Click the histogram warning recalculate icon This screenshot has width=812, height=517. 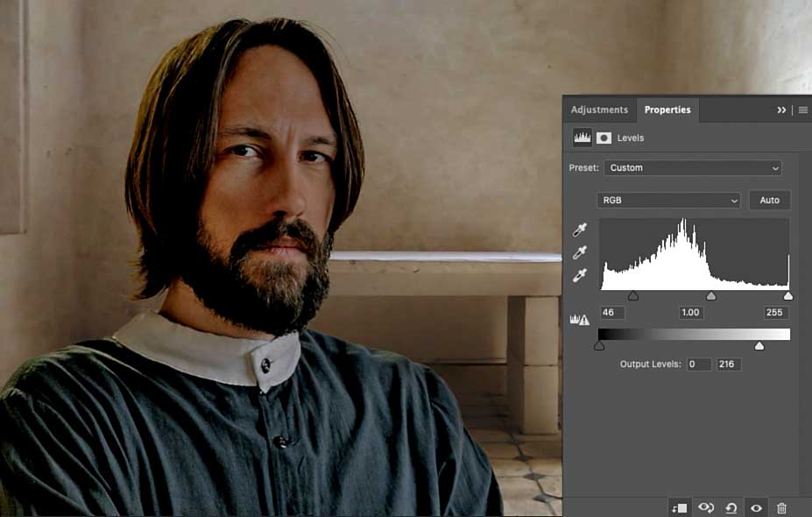click(580, 319)
